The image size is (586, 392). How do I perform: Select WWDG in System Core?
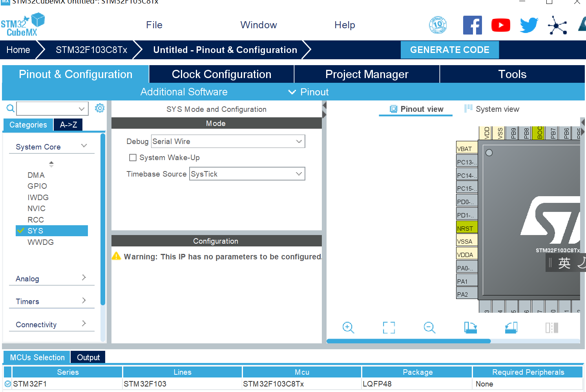pos(41,242)
